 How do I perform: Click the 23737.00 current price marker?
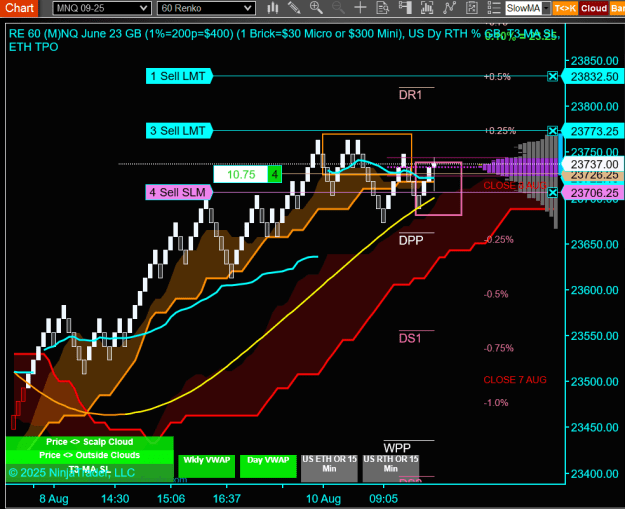pyautogui.click(x=593, y=164)
